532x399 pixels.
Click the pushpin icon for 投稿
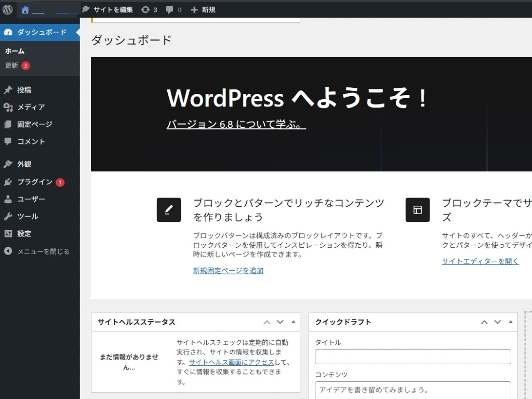[x=8, y=90]
